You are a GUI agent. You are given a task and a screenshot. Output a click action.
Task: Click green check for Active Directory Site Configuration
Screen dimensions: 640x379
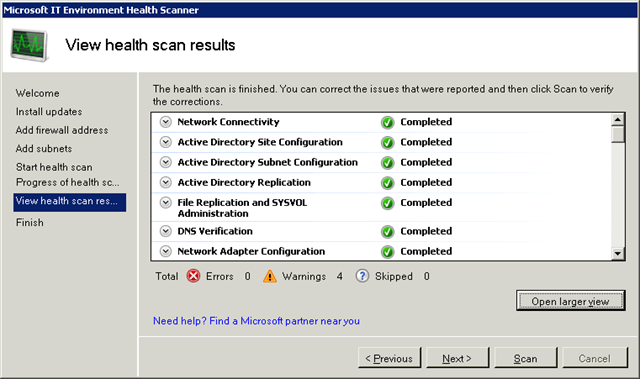[x=387, y=142]
